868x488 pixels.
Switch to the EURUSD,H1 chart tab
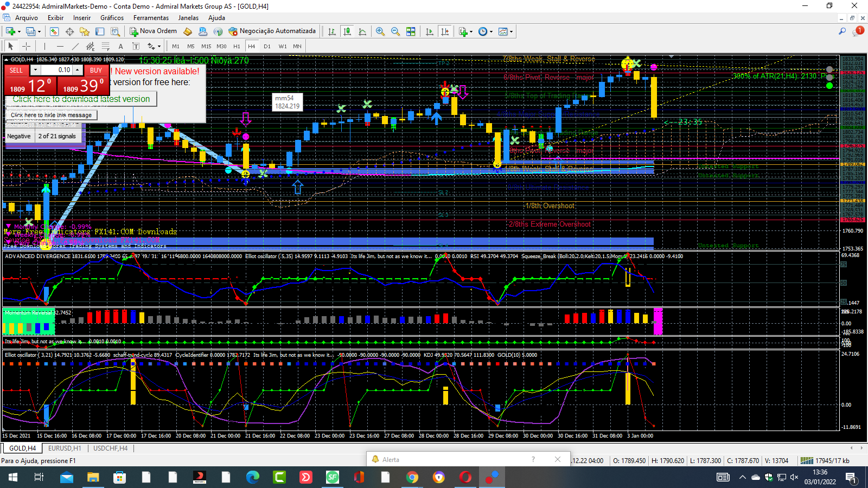[64, 448]
